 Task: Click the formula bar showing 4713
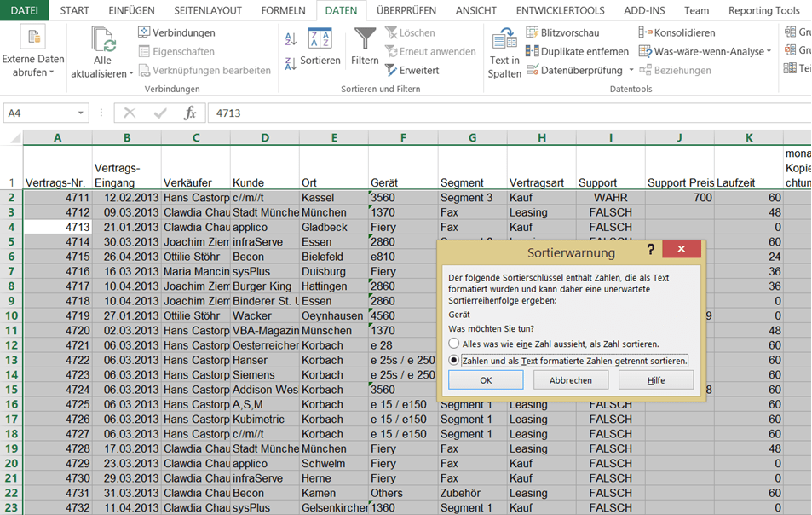pyautogui.click(x=508, y=113)
